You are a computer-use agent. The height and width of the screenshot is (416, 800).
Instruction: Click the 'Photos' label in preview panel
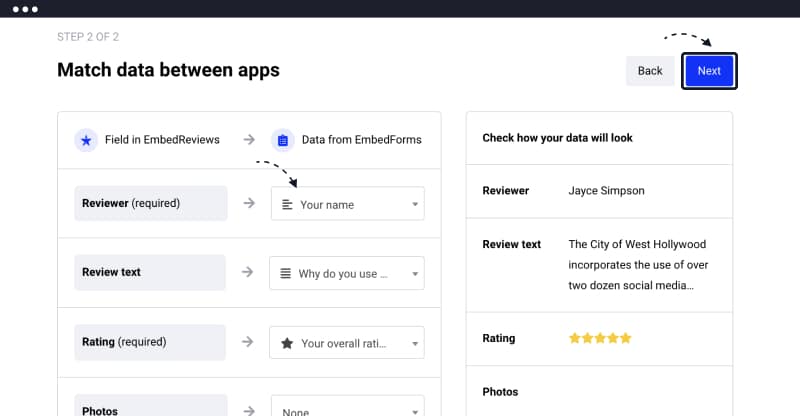pos(500,392)
